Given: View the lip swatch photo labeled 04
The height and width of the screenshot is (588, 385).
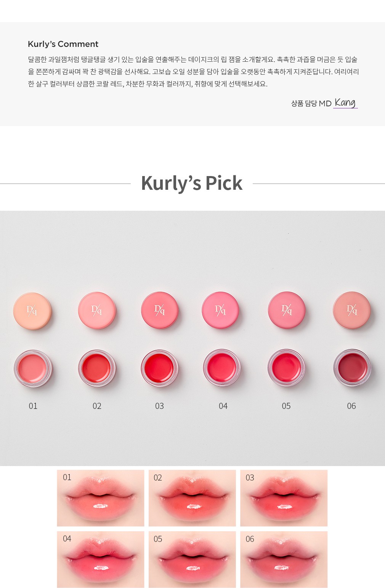Looking at the screenshot, I should (101, 559).
